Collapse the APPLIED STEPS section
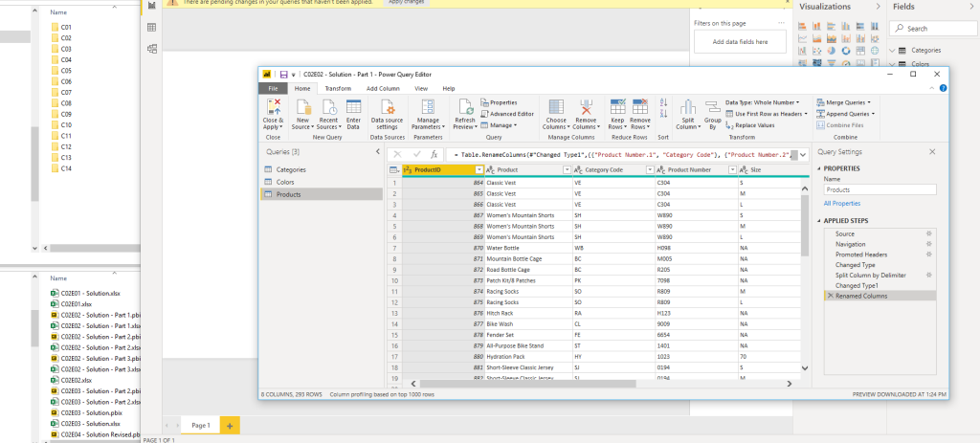The image size is (980, 443). pyautogui.click(x=819, y=220)
